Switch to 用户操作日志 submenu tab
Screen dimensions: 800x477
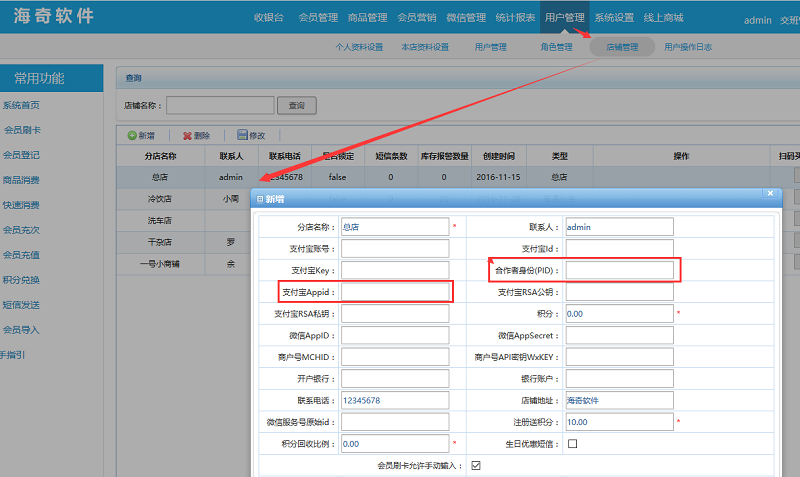pos(688,47)
